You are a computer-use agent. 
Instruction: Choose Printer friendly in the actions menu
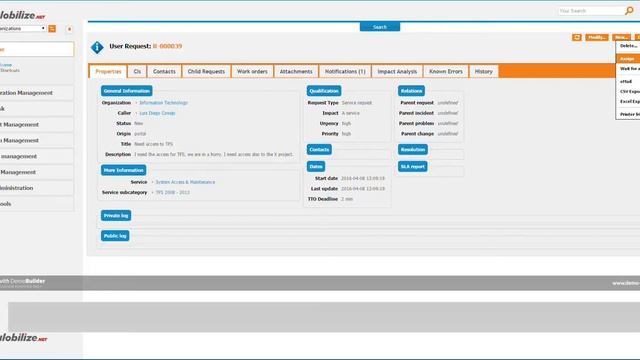[x=629, y=114]
